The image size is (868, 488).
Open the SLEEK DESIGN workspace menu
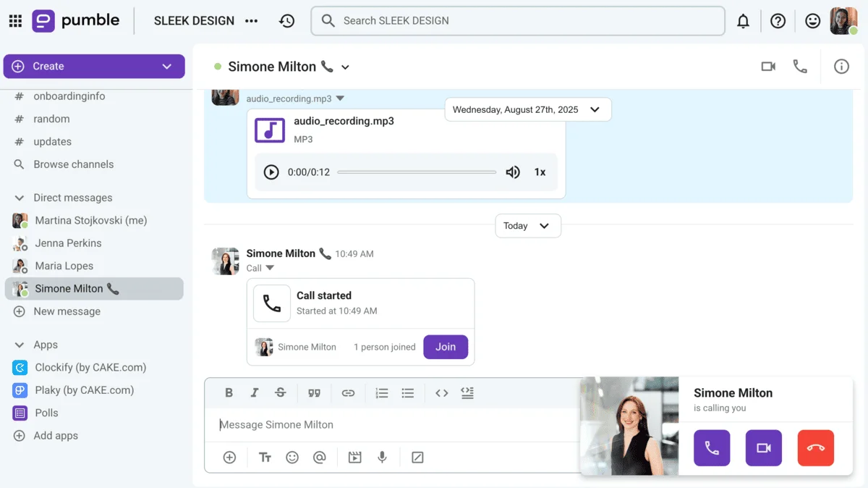click(193, 20)
